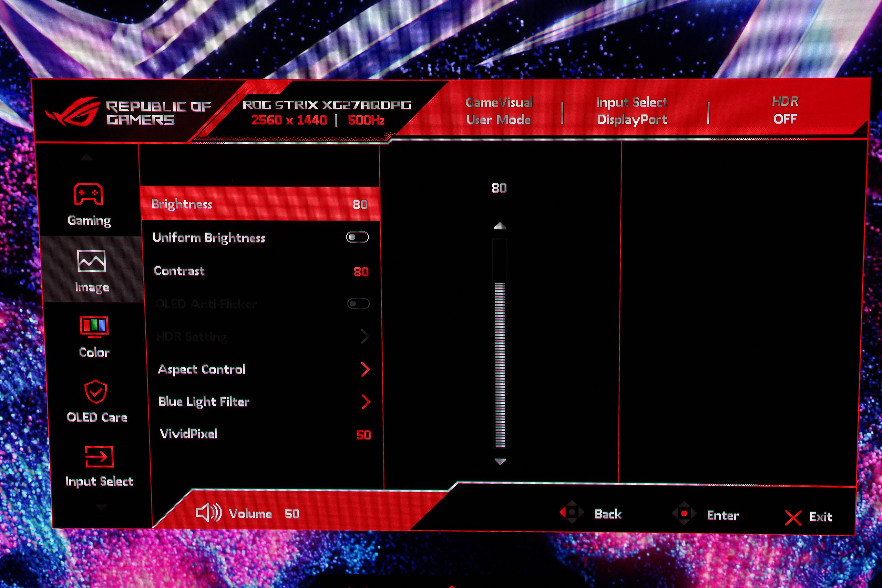882x588 pixels.
Task: Click the red X Exit icon
Action: [x=793, y=518]
